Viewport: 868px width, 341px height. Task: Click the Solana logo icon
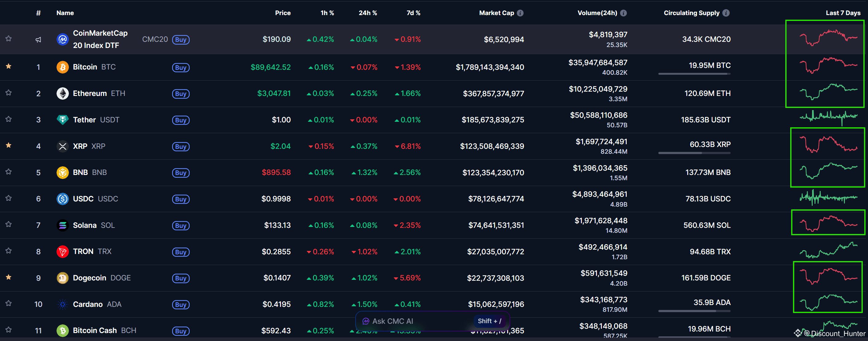click(62, 225)
